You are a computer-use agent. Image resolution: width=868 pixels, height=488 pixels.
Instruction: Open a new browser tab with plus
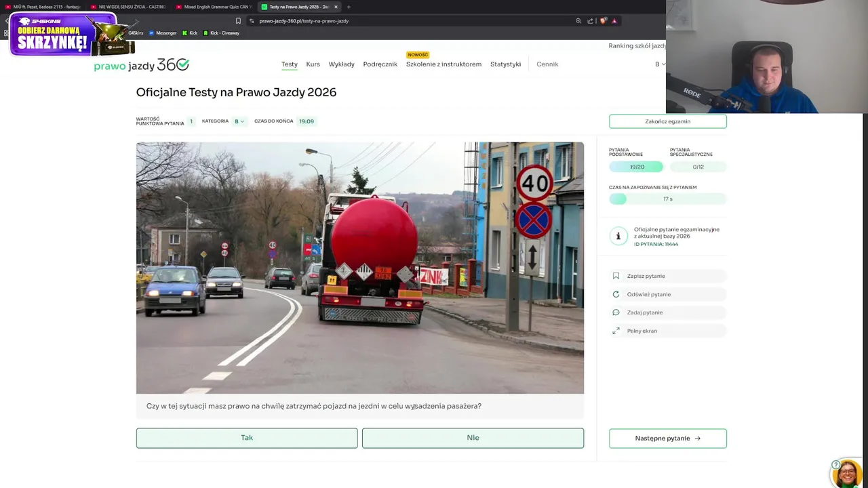[349, 7]
